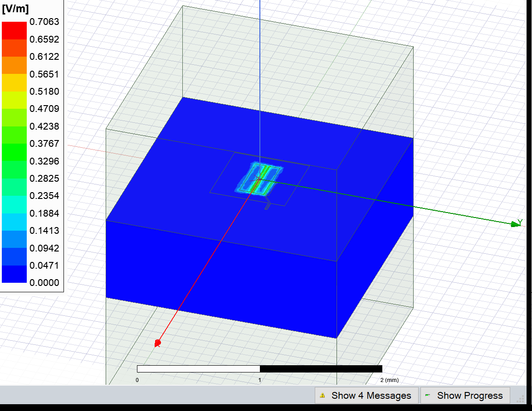Open the Show 4 Messages button
The width and height of the screenshot is (532, 411).
click(367, 396)
